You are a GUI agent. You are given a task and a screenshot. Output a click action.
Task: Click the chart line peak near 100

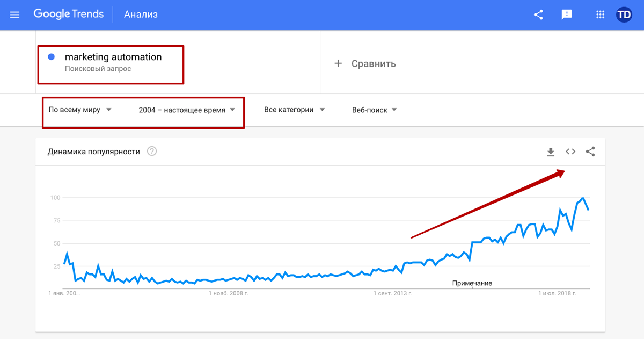point(583,198)
